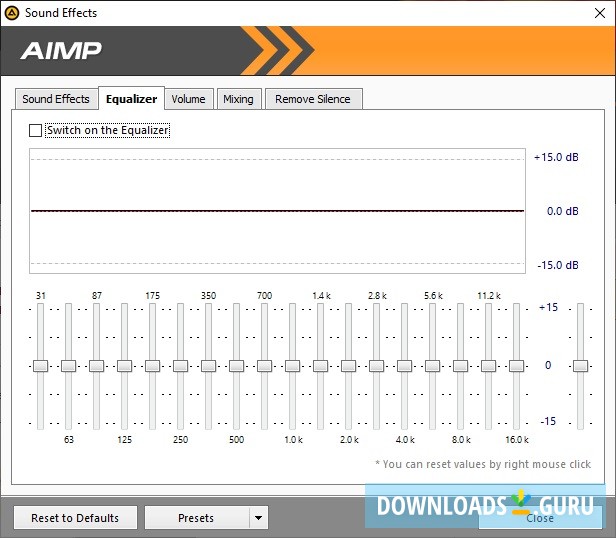Click the 2.8 k band slider handle
Image resolution: width=616 pixels, height=538 pixels.
376,366
